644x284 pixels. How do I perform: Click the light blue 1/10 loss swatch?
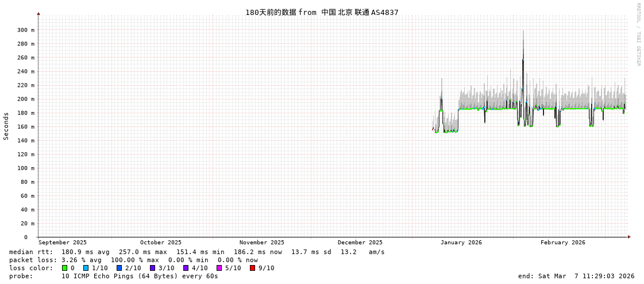coord(86,268)
